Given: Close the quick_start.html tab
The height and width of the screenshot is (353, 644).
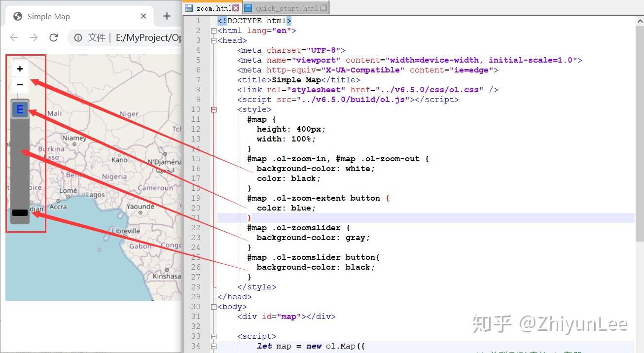Looking at the screenshot, I should (323, 8).
